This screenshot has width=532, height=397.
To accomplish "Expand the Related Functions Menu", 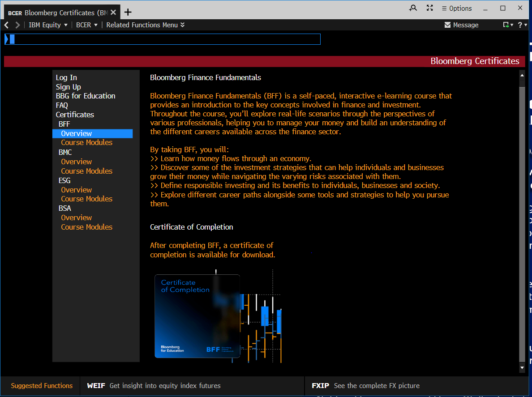I will click(145, 25).
